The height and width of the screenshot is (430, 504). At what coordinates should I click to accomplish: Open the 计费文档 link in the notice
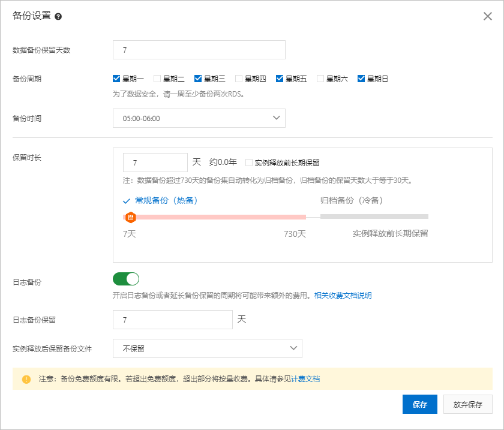tap(305, 379)
